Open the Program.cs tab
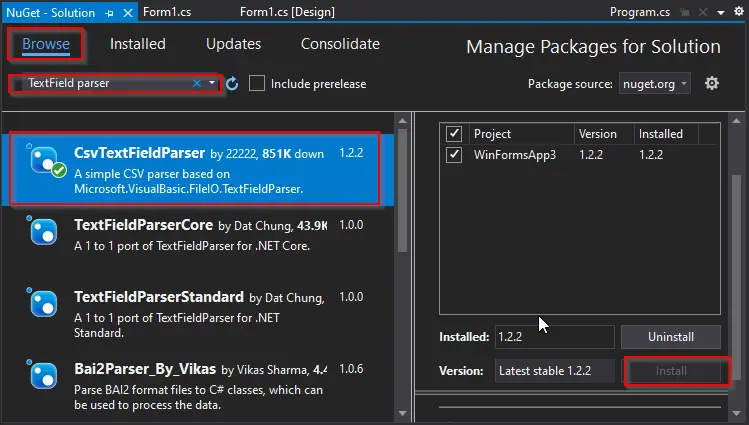This screenshot has width=749, height=425. coord(640,12)
